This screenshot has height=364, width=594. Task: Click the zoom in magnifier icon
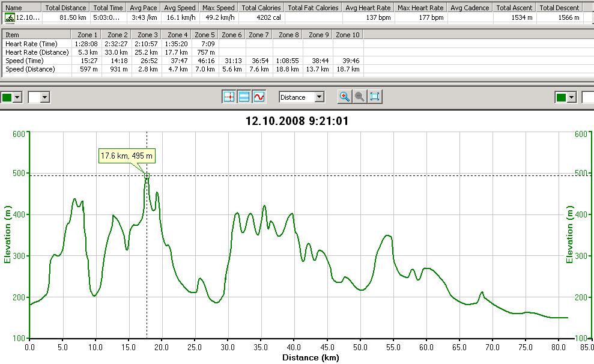[x=345, y=97]
